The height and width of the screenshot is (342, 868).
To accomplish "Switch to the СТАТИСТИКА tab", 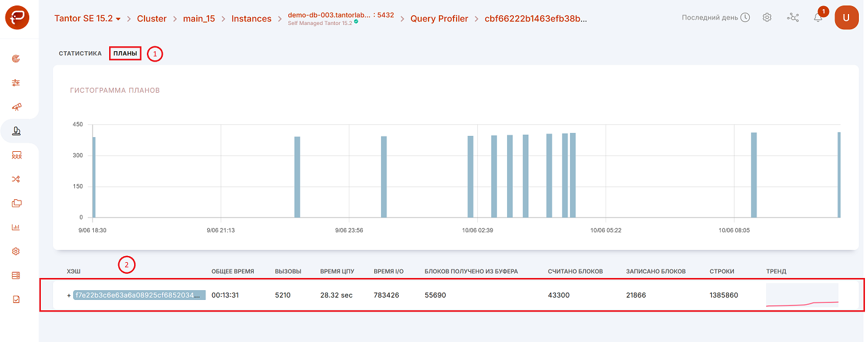I will coord(80,54).
